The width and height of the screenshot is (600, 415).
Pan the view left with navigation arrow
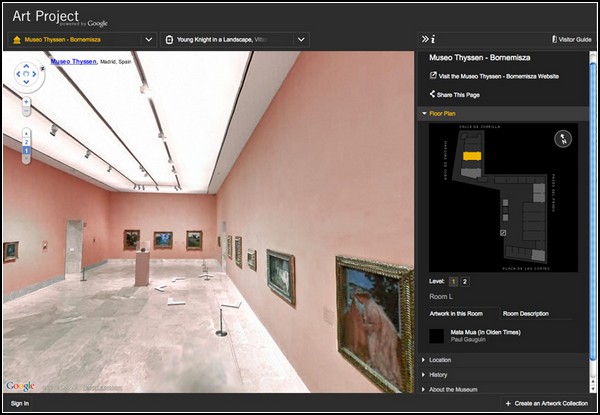[x=16, y=74]
